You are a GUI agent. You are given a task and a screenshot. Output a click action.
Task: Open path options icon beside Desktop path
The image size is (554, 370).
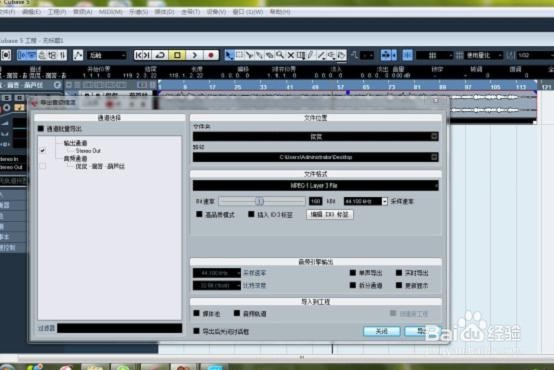[x=434, y=157]
